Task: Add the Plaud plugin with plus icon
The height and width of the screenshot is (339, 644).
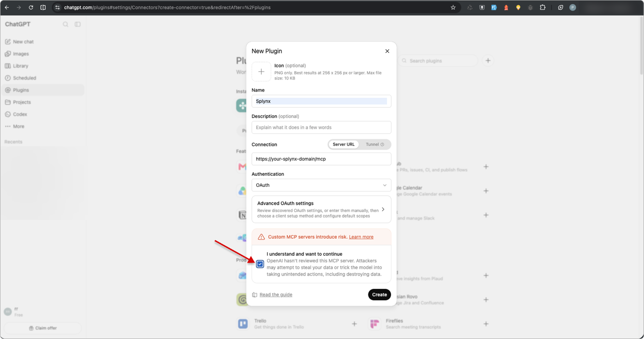Action: [486, 276]
